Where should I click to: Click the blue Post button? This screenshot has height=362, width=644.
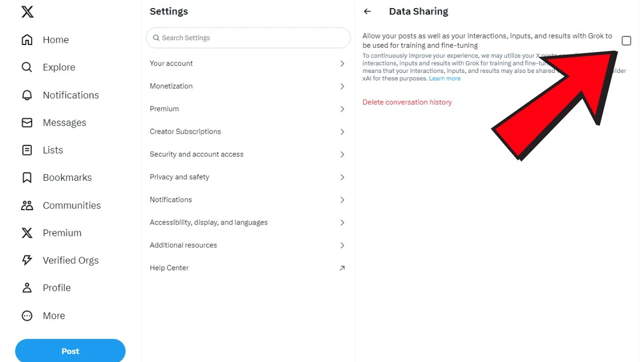(70, 351)
